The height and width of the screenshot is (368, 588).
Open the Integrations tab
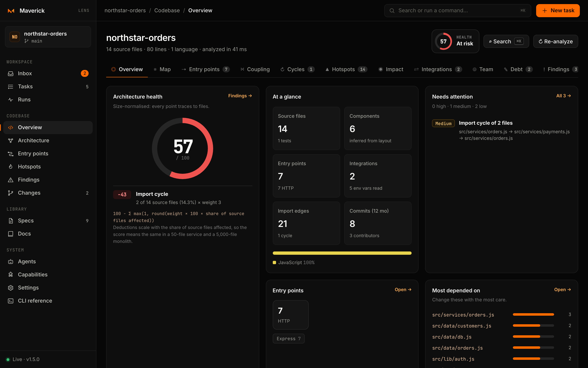pos(438,69)
